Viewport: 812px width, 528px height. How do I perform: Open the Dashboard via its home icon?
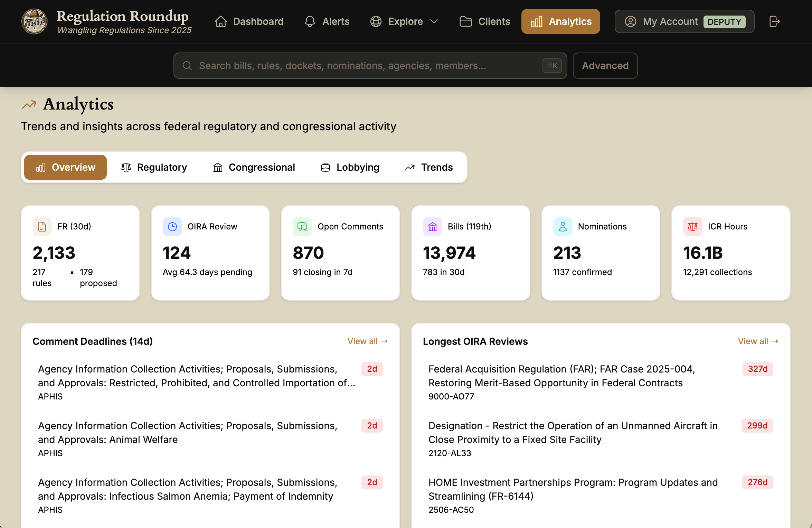(x=221, y=21)
